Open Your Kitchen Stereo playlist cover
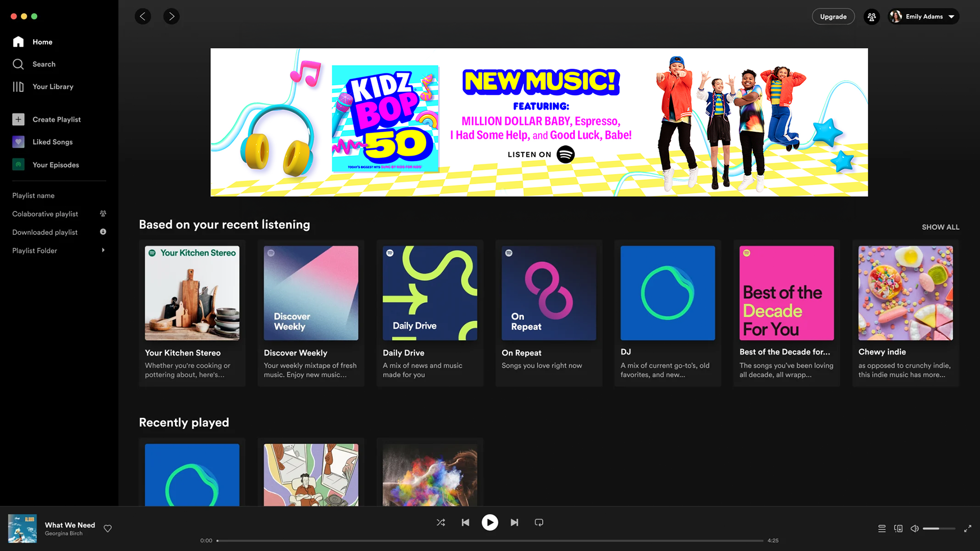This screenshot has width=980, height=551. pyautogui.click(x=192, y=293)
